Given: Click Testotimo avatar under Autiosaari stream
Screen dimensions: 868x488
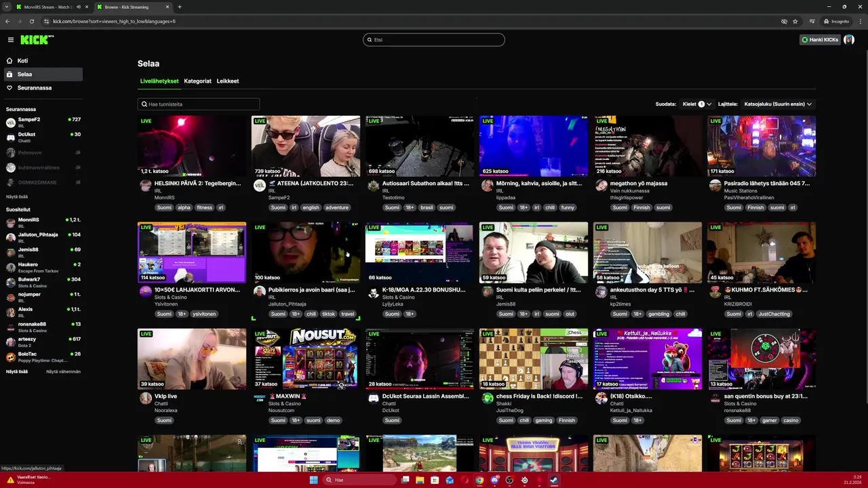Looking at the screenshot, I should pos(373,187).
